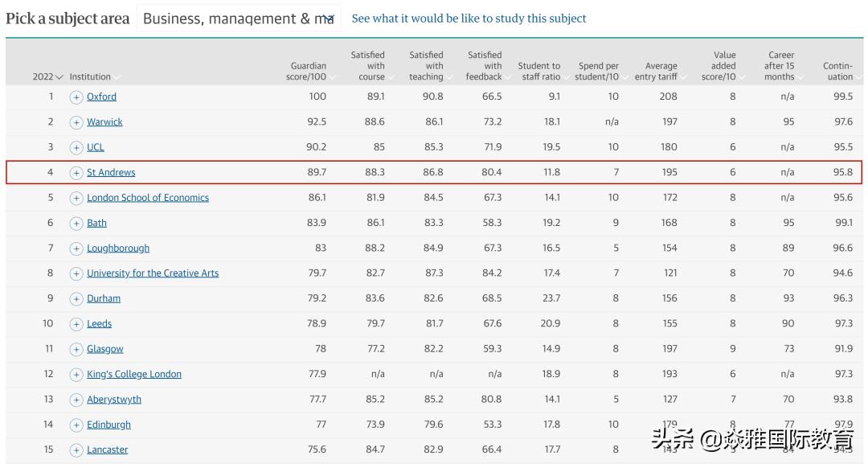This screenshot has height=464, width=868.
Task: Expand the Aberystwyth row plus icon
Action: coord(76,400)
